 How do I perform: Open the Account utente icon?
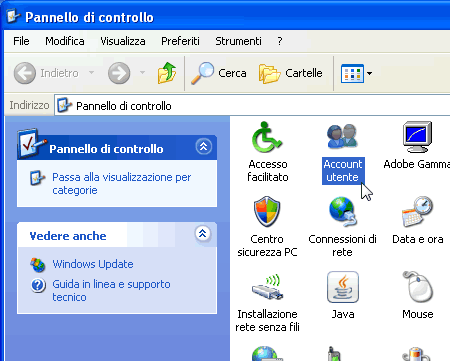tap(343, 136)
